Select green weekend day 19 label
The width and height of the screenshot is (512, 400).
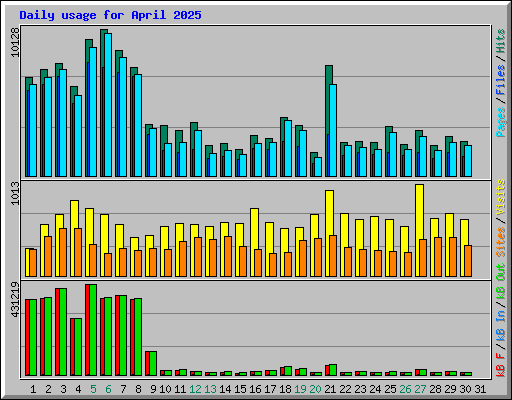pyautogui.click(x=300, y=389)
